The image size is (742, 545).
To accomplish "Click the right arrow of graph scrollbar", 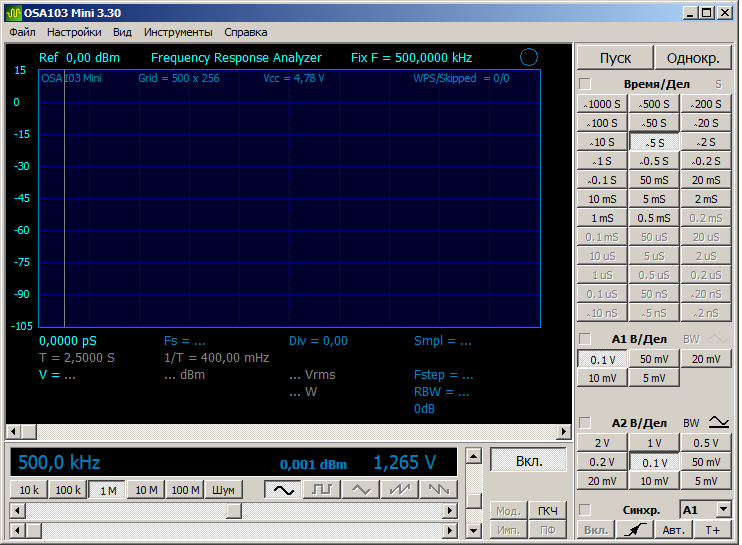I will point(564,431).
